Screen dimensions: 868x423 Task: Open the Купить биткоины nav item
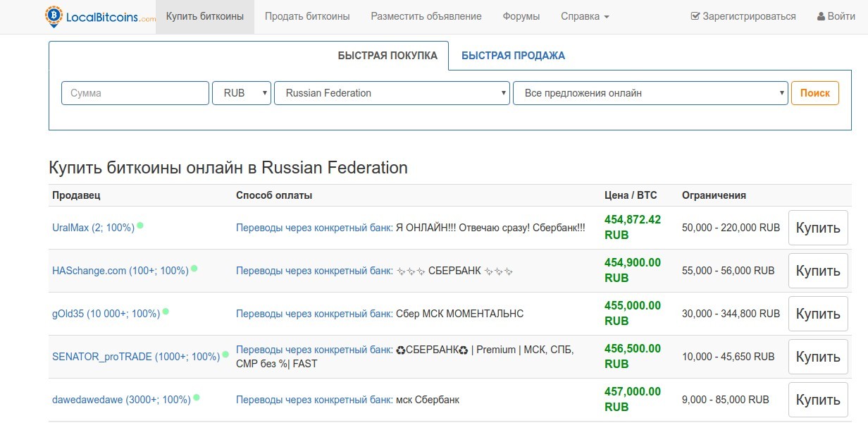click(x=205, y=16)
